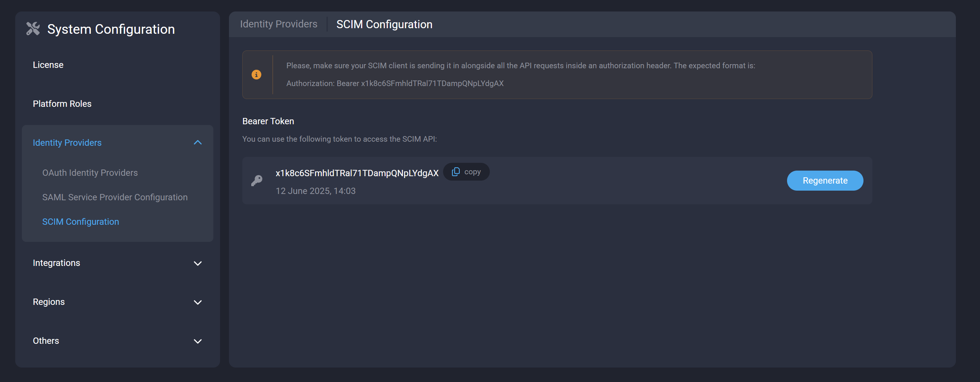
Task: Select the bearer token text x1k8c6SFmhldTRal71TDampQNpLYdgAX
Action: 357,172
